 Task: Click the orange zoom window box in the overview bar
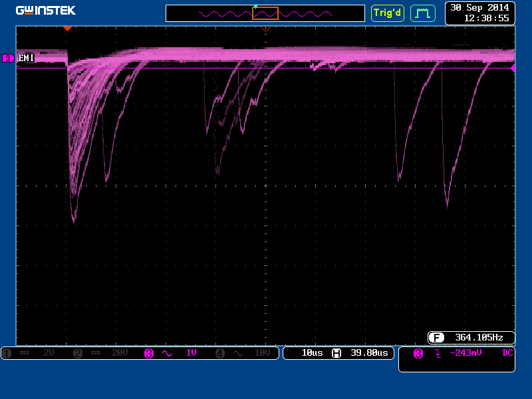click(x=265, y=13)
